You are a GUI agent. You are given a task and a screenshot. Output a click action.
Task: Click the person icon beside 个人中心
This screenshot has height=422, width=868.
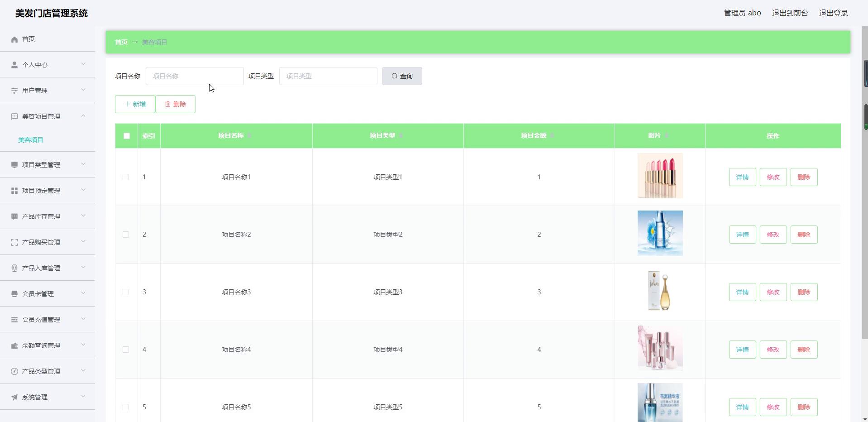(14, 65)
